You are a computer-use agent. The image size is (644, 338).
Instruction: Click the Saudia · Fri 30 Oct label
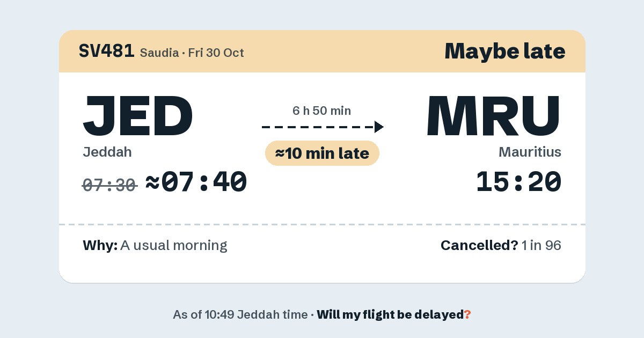click(192, 53)
